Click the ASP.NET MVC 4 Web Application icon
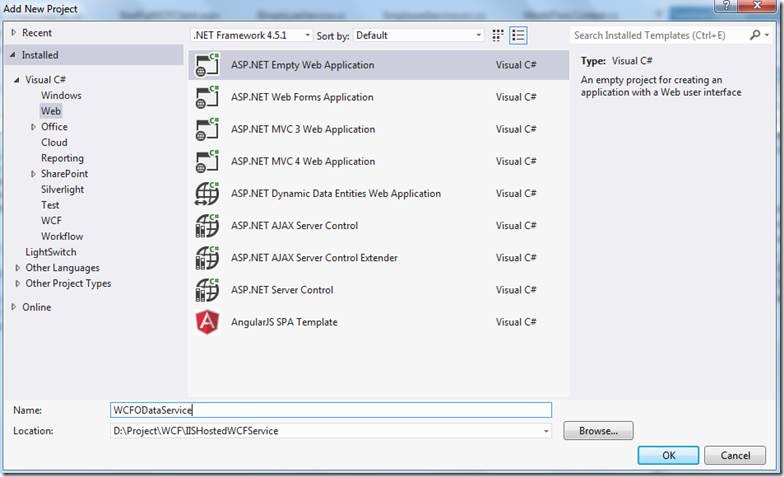Viewport: 784px width, 477px height. [207, 161]
